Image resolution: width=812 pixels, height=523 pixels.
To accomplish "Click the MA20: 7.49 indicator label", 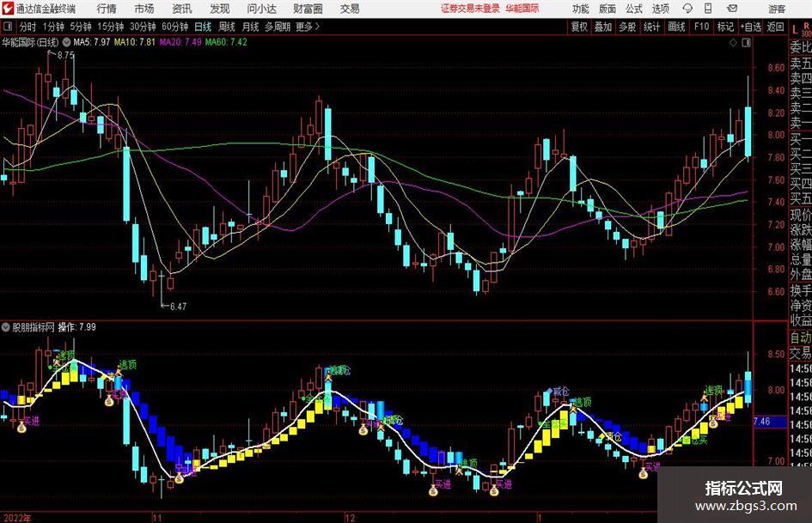I will [180, 42].
